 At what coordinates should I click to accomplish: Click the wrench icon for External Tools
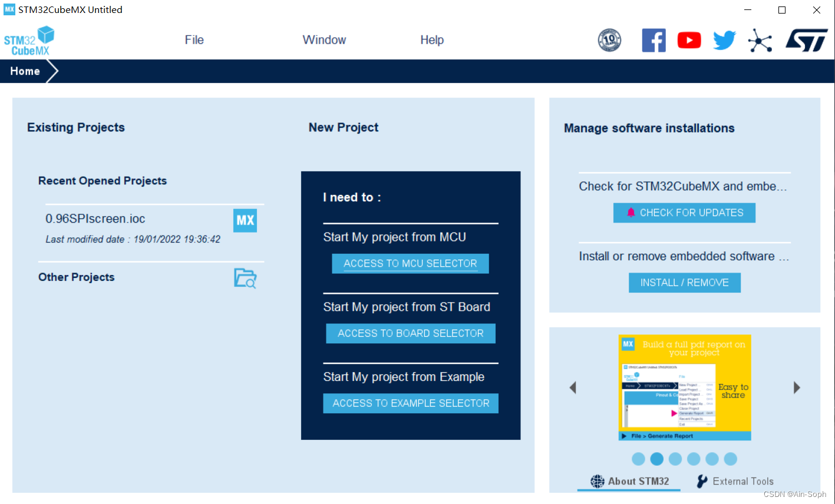[702, 481]
